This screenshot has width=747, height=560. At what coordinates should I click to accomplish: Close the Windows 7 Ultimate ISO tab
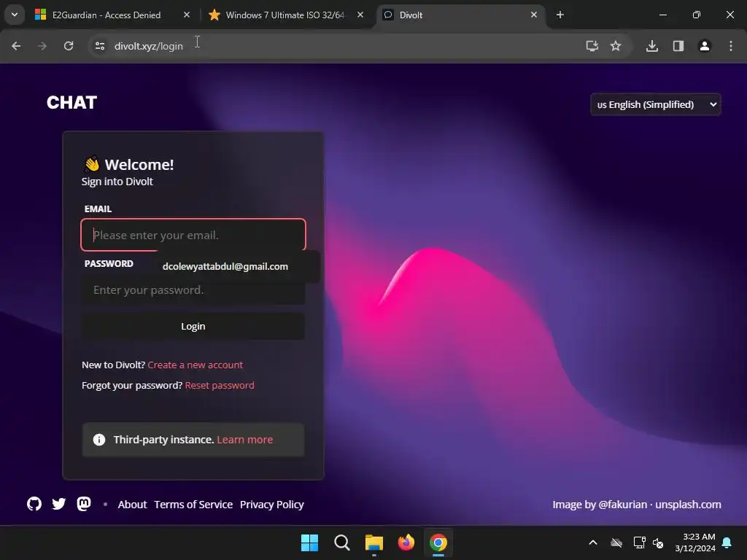pyautogui.click(x=360, y=15)
